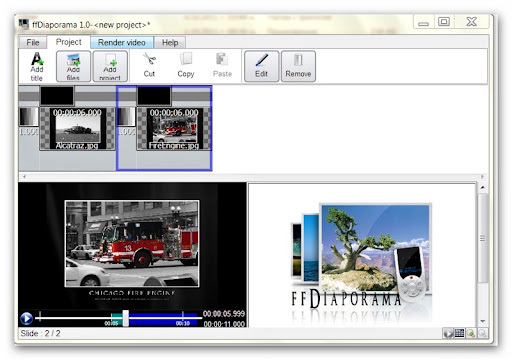Open the File tab
Image resolution: width=512 pixels, height=360 pixels.
33,43
